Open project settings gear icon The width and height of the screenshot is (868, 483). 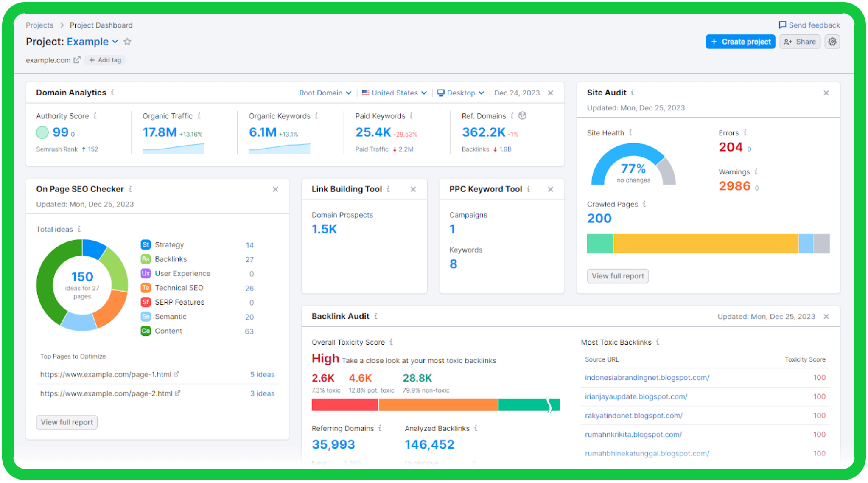click(x=832, y=42)
